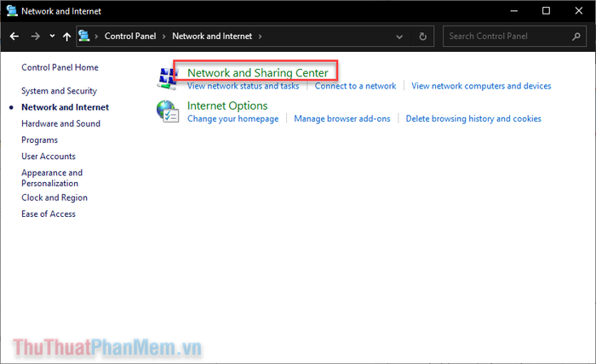The width and height of the screenshot is (596, 364).
Task: Expand the chevron after Network and Internet breadcrumb
Action: click(x=260, y=37)
